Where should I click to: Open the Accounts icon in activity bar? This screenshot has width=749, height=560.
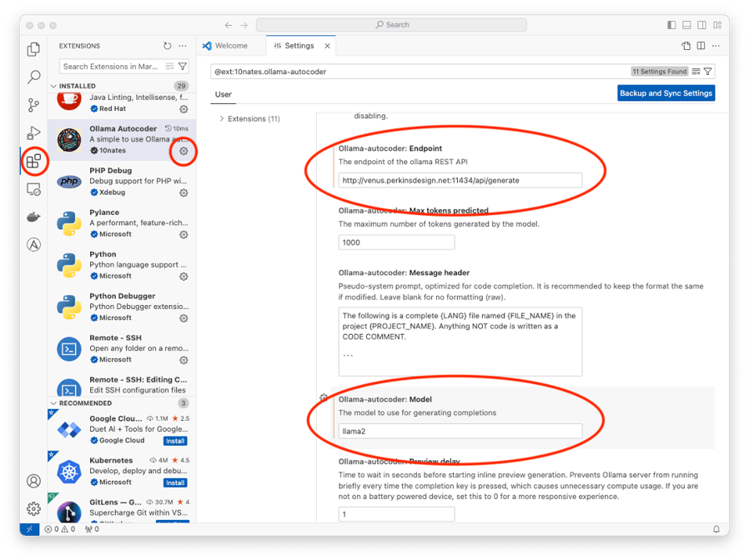33,481
